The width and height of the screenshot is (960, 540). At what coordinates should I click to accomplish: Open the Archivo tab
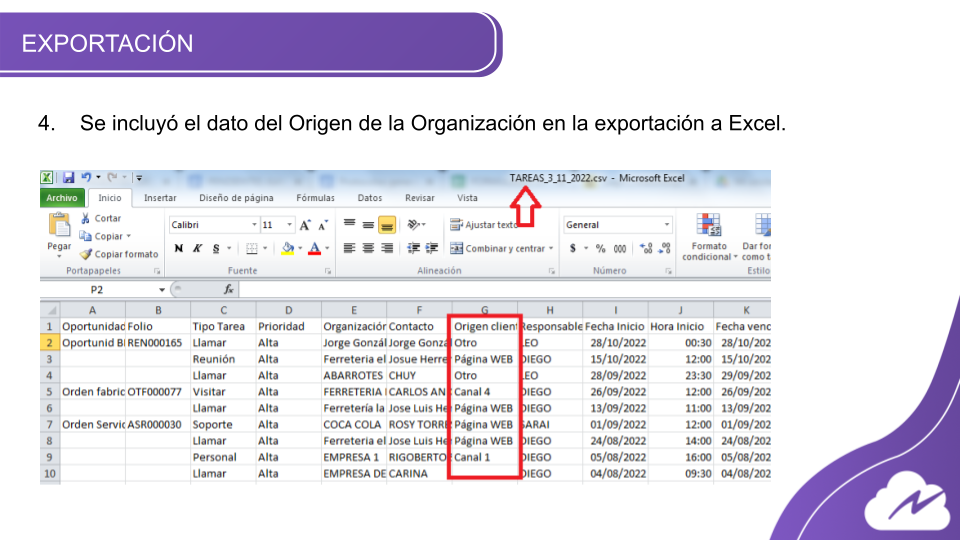[x=62, y=198]
